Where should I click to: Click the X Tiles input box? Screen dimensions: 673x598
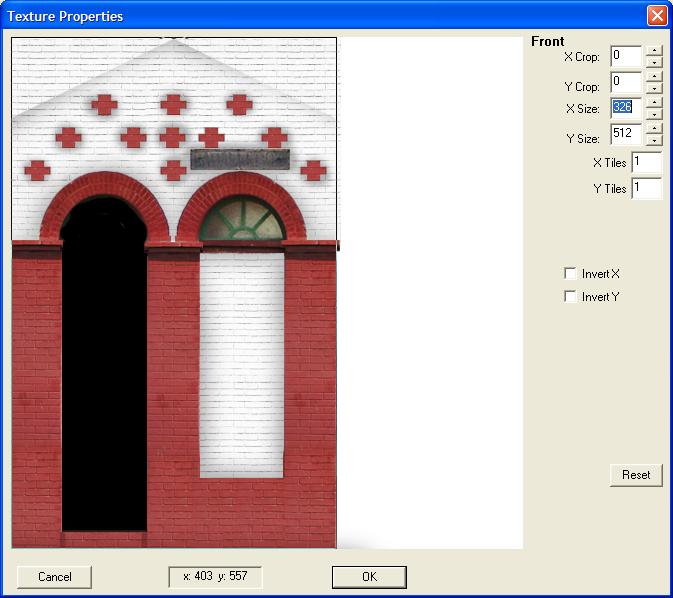click(645, 162)
